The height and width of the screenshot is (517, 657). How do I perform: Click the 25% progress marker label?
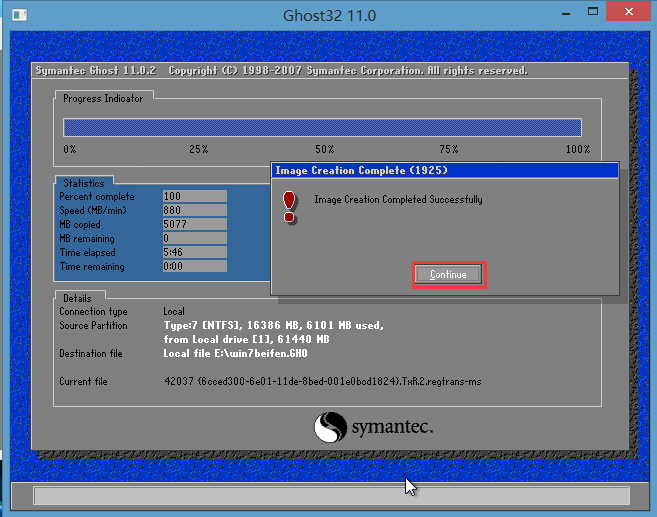(199, 149)
